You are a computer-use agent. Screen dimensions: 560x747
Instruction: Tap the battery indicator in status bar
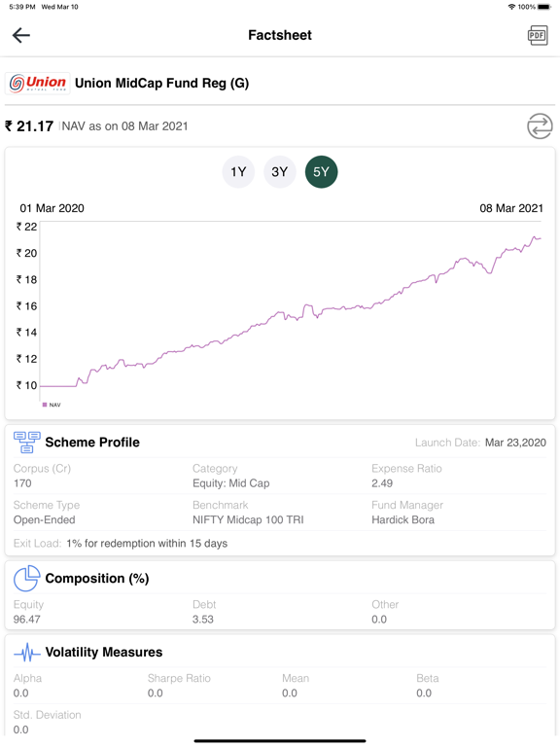[x=544, y=7]
